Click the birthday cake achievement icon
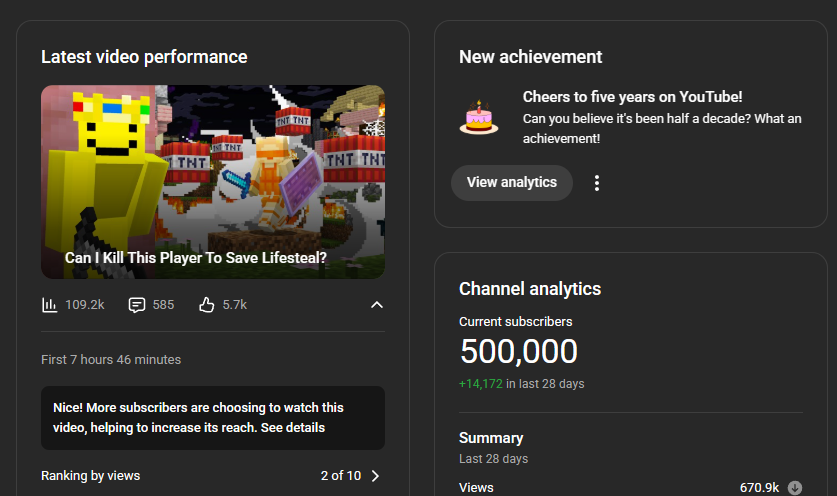This screenshot has height=496, width=837. coord(479,117)
